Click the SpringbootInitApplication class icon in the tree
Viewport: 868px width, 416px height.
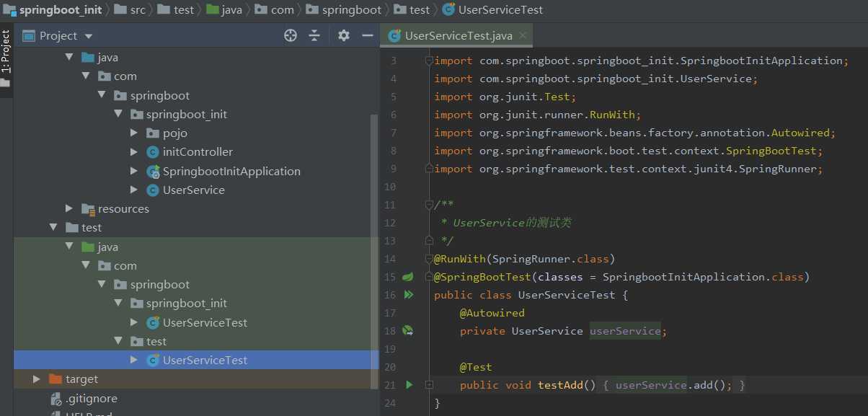pos(152,171)
